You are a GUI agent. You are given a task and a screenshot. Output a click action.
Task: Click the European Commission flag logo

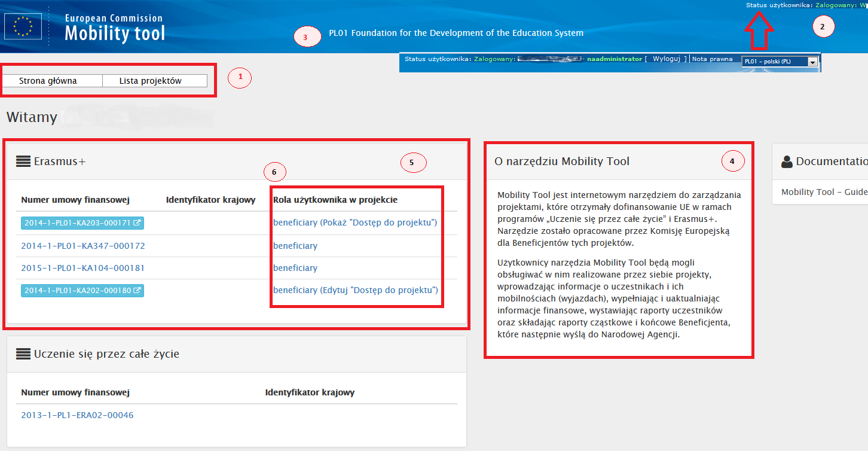pos(23,27)
